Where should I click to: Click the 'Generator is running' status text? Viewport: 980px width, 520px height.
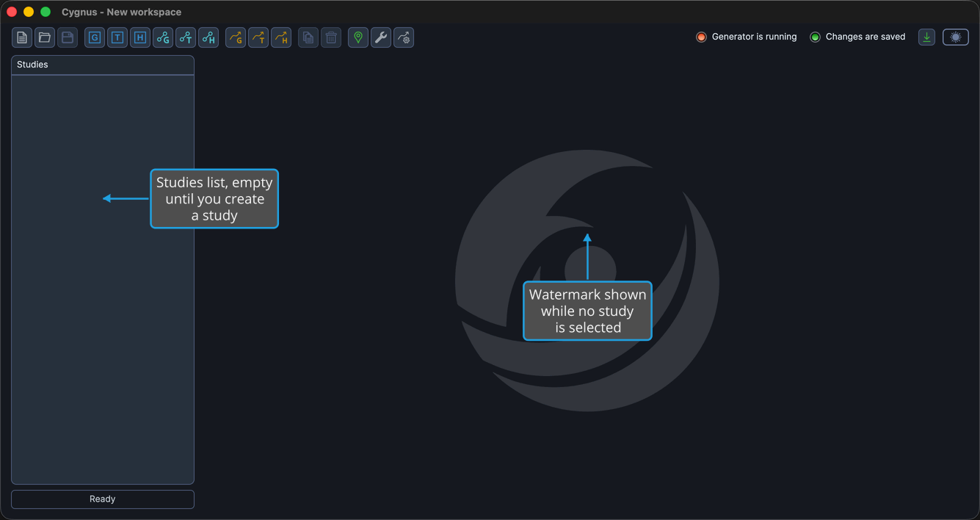[754, 37]
